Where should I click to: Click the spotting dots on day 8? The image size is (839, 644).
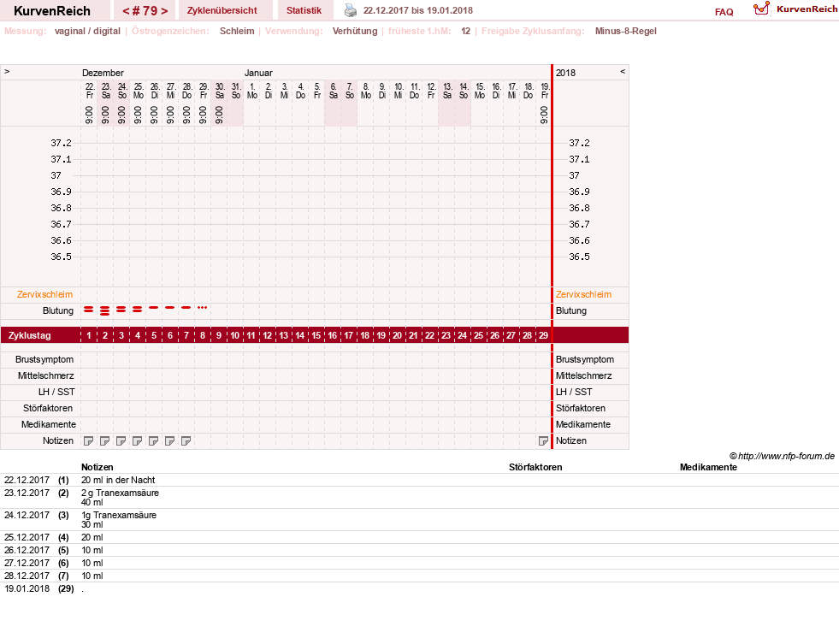pyautogui.click(x=202, y=308)
